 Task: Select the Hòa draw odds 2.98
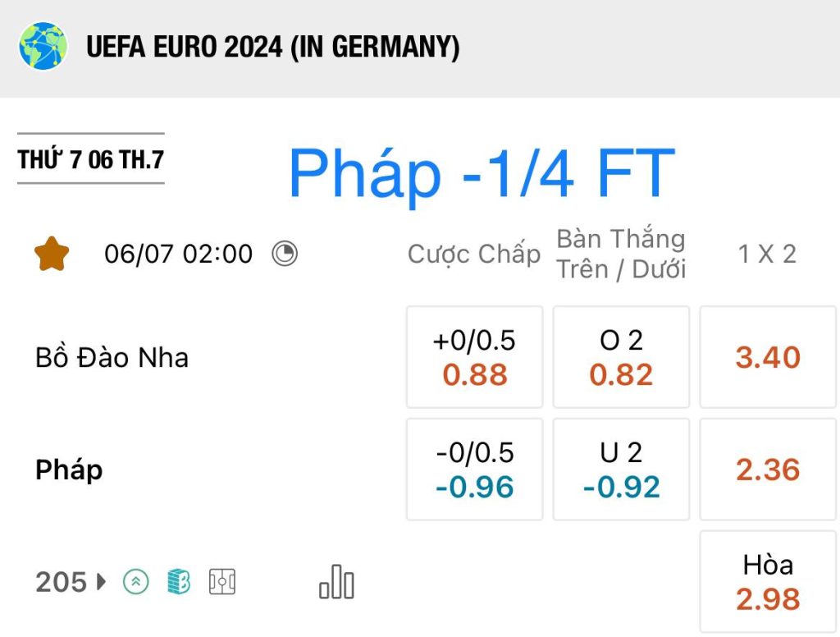tap(768, 582)
